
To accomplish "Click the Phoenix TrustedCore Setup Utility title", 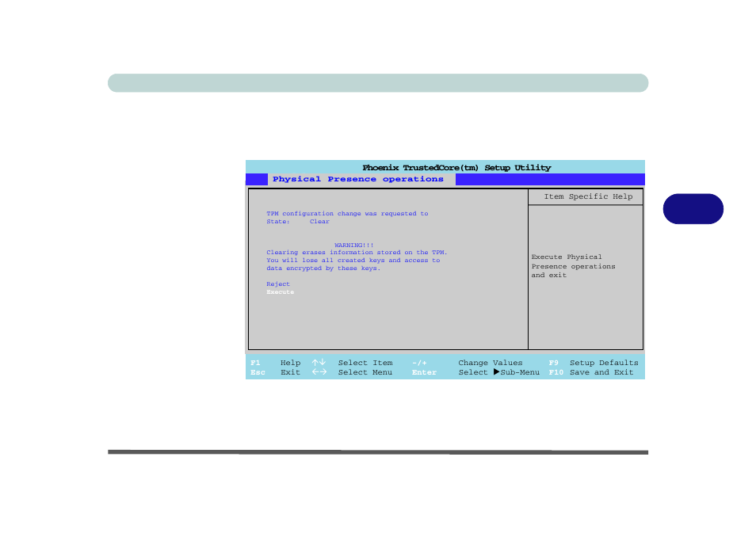I will pyautogui.click(x=456, y=167).
